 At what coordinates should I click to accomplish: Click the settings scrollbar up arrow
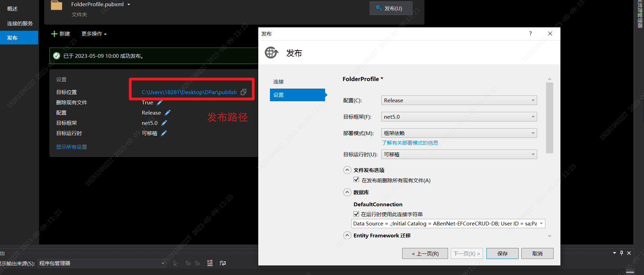[x=549, y=79]
